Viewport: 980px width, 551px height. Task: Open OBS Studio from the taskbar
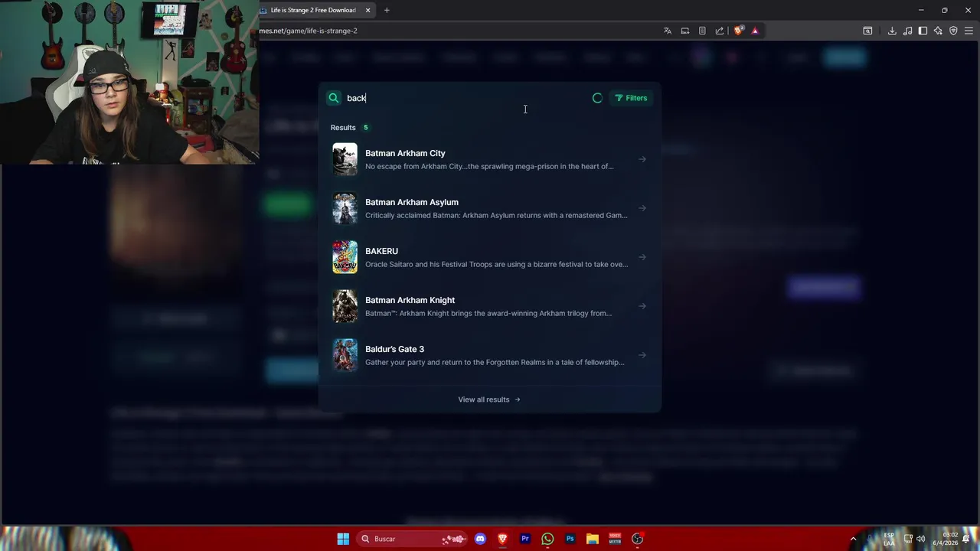coord(637,539)
